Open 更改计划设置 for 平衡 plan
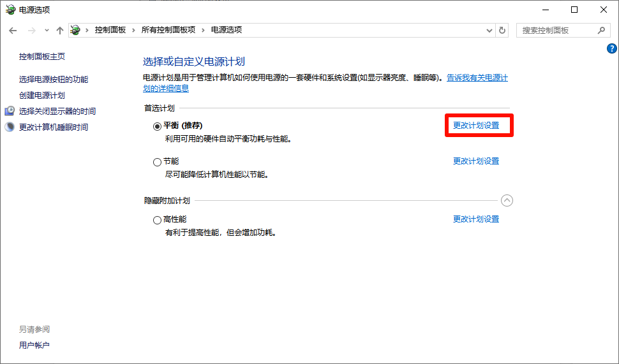The image size is (619, 364). pyautogui.click(x=476, y=126)
